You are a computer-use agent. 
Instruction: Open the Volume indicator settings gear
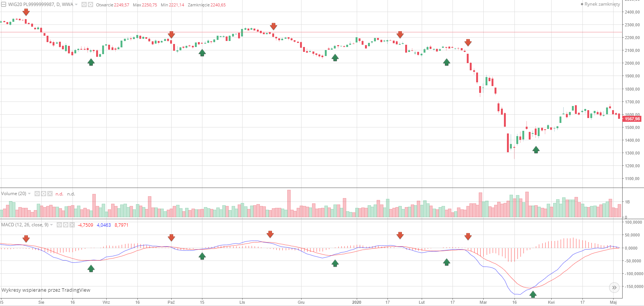pyautogui.click(x=44, y=194)
